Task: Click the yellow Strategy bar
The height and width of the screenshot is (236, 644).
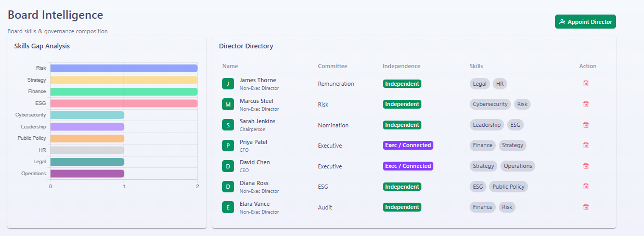Action: tap(124, 80)
